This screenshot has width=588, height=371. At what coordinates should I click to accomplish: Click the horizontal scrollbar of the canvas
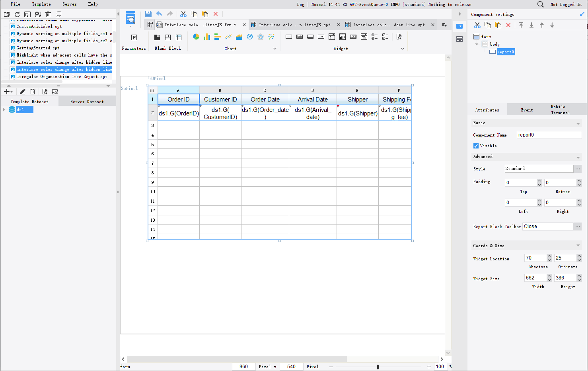point(237,359)
